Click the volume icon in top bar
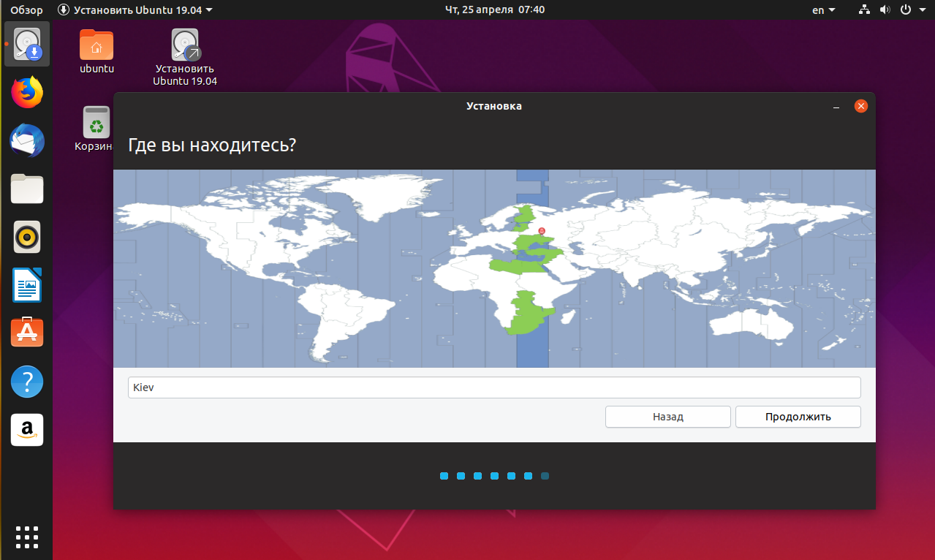Viewport: 935px width, 560px height. coord(885,10)
